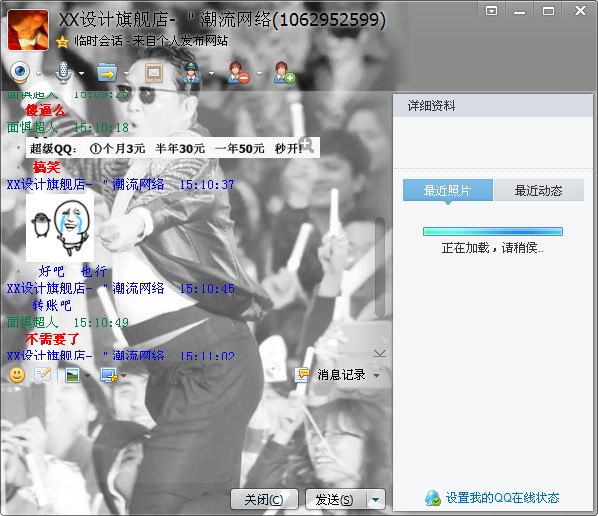Start a voice call with microphone icon

(63, 72)
